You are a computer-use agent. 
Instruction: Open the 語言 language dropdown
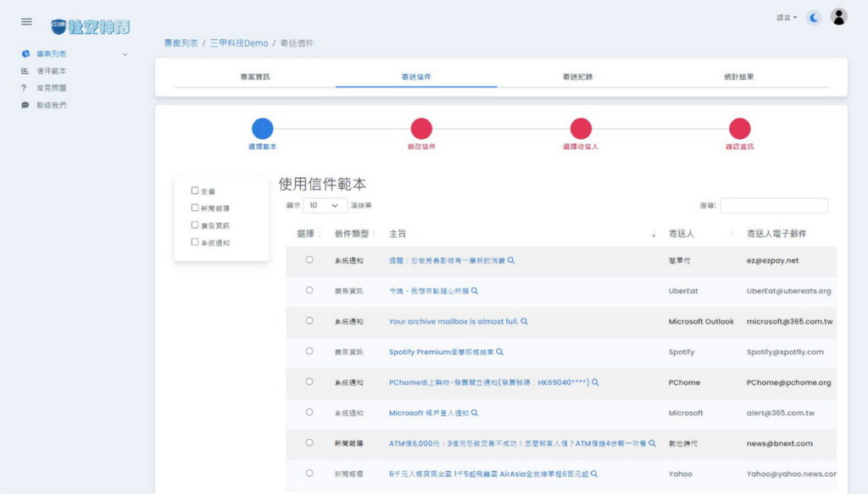tap(787, 18)
